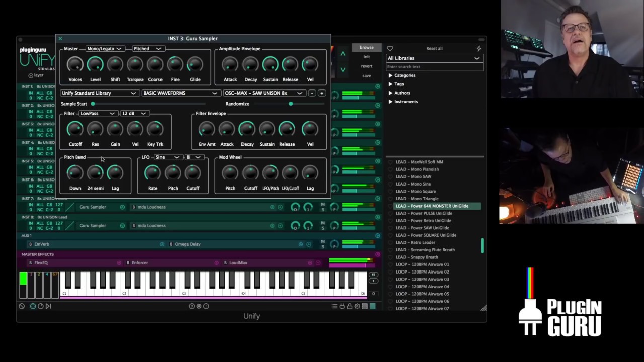Mute INST 7 with M button
The width and height of the screenshot is (644, 362).
click(323, 204)
